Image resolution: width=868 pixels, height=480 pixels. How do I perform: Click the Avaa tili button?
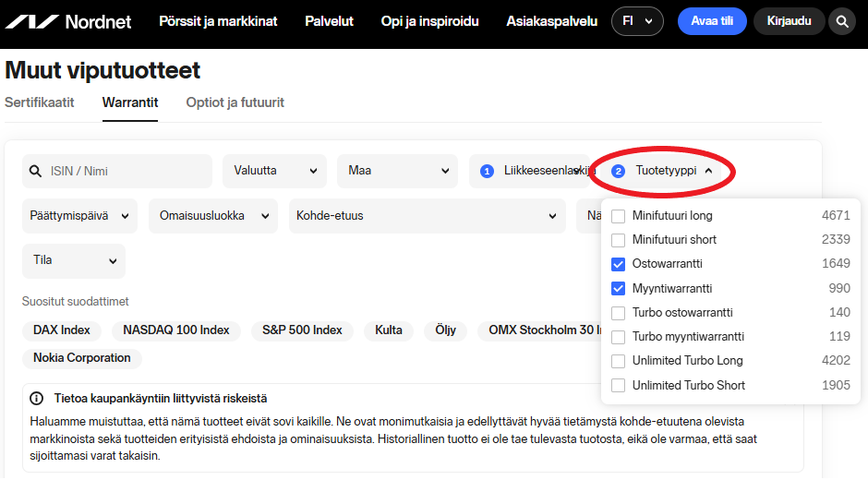(x=712, y=21)
